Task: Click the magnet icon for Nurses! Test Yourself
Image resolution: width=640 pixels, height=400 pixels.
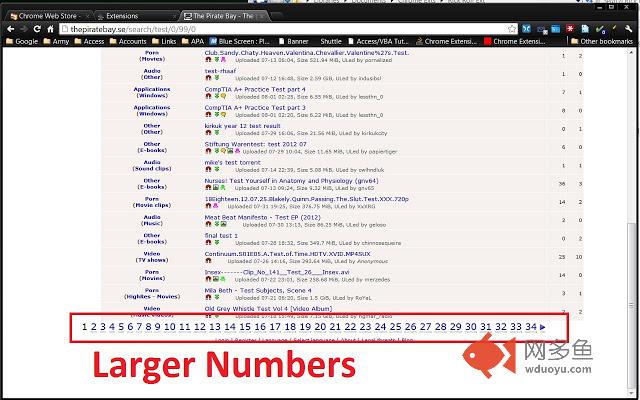Action: click(208, 187)
